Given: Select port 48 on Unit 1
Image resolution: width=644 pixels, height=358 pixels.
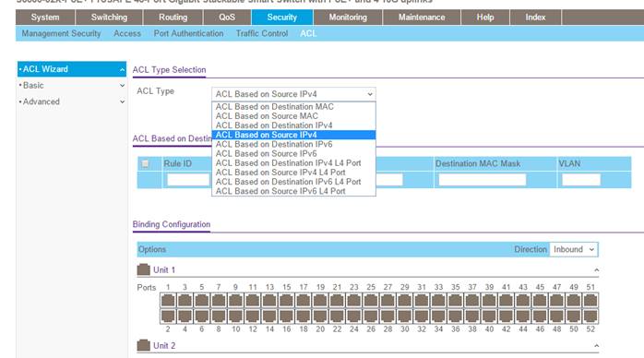Looking at the screenshot, I should [x=556, y=316].
